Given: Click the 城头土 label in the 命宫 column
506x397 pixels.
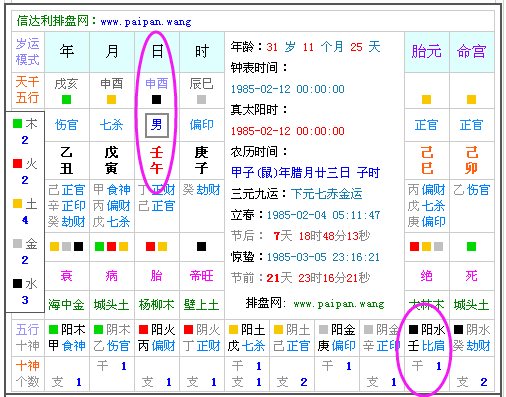Looking at the screenshot, I should pyautogui.click(x=471, y=305).
